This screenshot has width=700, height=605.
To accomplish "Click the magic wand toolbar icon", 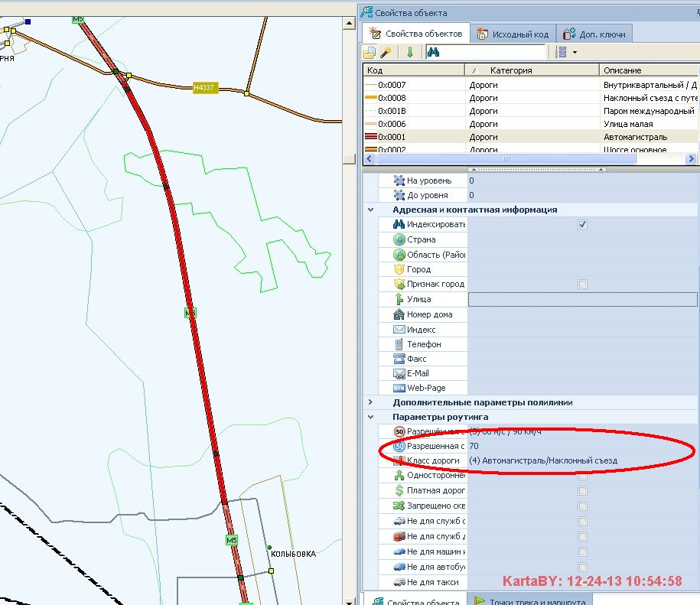I will point(386,52).
